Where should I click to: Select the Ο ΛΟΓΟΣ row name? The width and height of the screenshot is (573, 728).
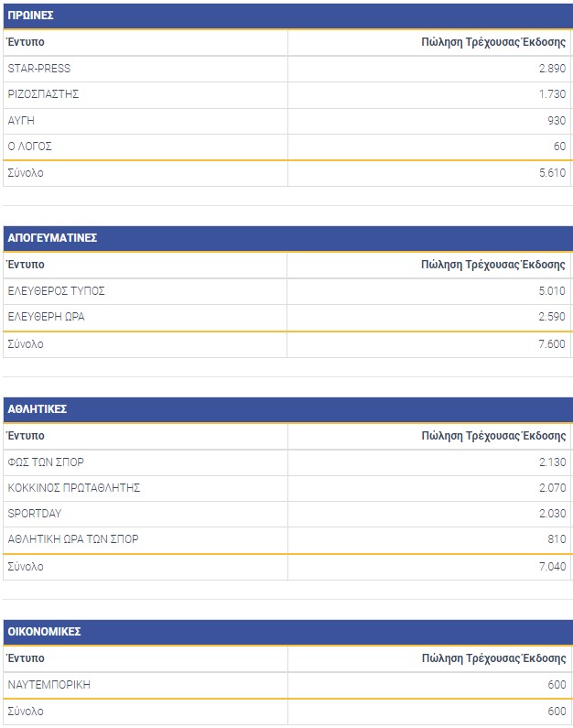coord(30,147)
